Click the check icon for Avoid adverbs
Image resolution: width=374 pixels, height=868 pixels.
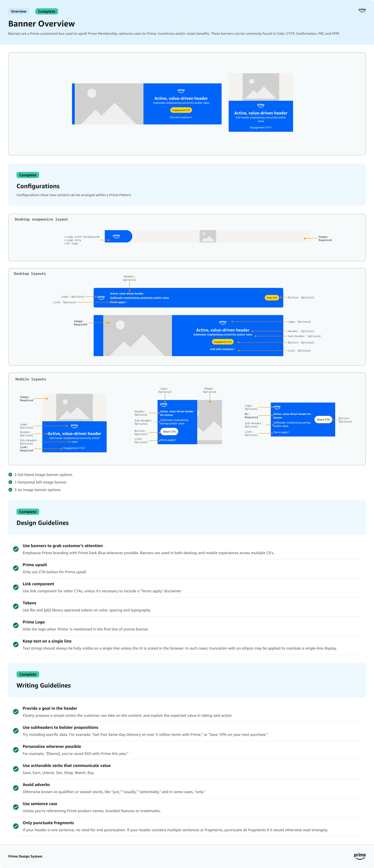(16, 788)
